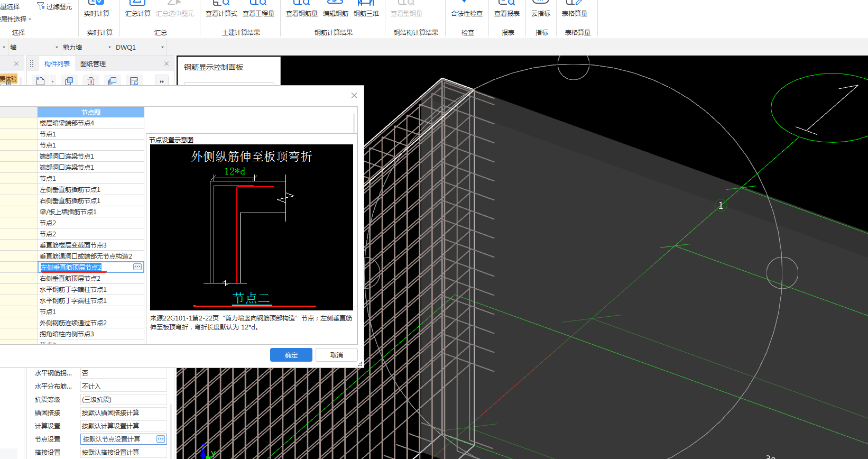Click 搭接设置 value field
The image size is (868, 459).
tap(124, 452)
